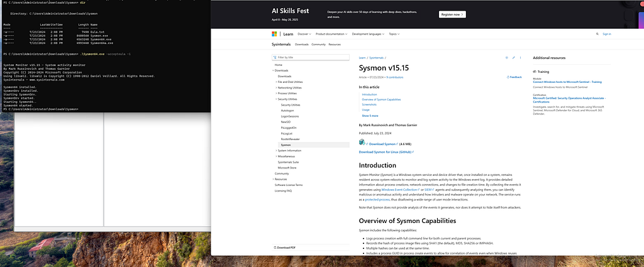Image resolution: width=644 pixels, height=267 pixels.
Task: Open Windows Event Collection link
Action: pos(399,190)
